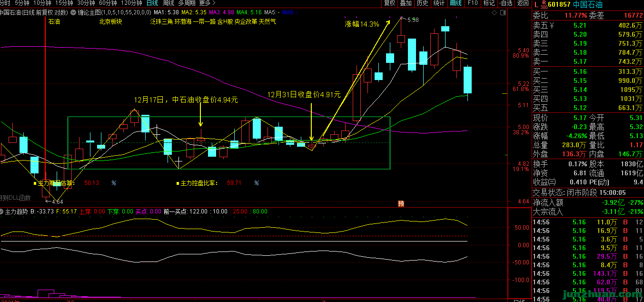Screen dimensions: 644x302
Task: Click the 泛珠三角 concept tag
Action: pyautogui.click(x=161, y=21)
